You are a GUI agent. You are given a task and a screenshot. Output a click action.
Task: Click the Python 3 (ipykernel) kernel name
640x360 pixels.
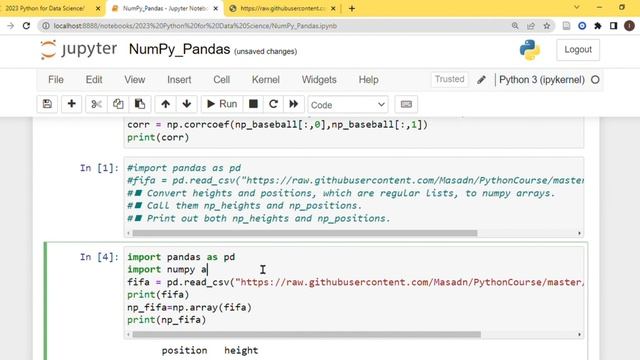[542, 80]
